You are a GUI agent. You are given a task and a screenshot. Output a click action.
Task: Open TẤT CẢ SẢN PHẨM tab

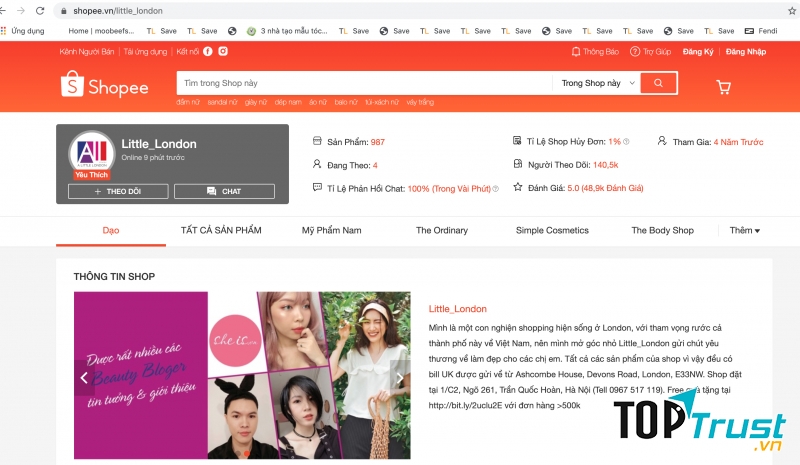click(221, 230)
